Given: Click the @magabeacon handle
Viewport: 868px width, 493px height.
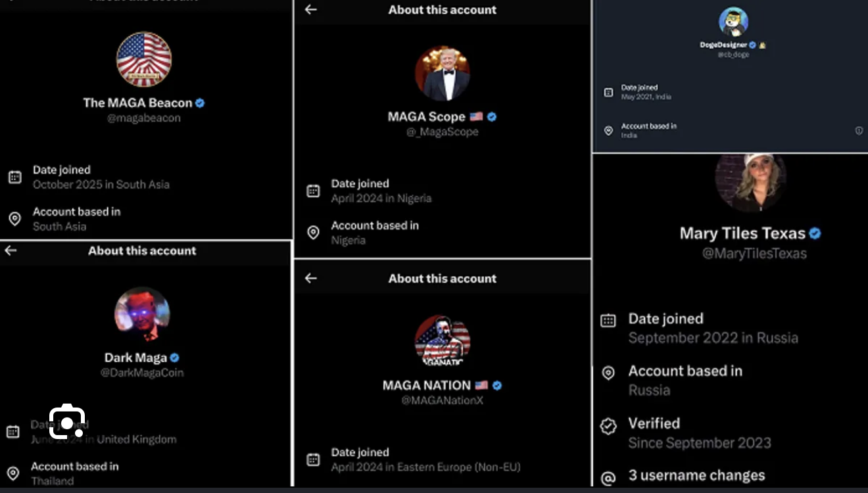Looking at the screenshot, I should [x=144, y=118].
